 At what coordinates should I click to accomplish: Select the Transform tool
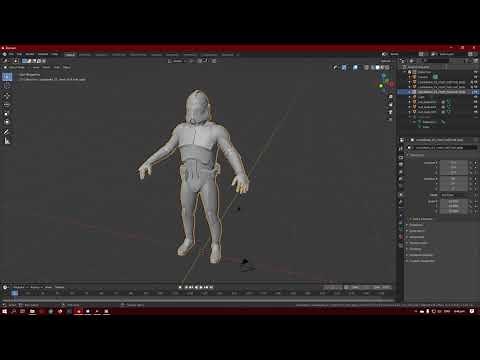pyautogui.click(x=7, y=122)
